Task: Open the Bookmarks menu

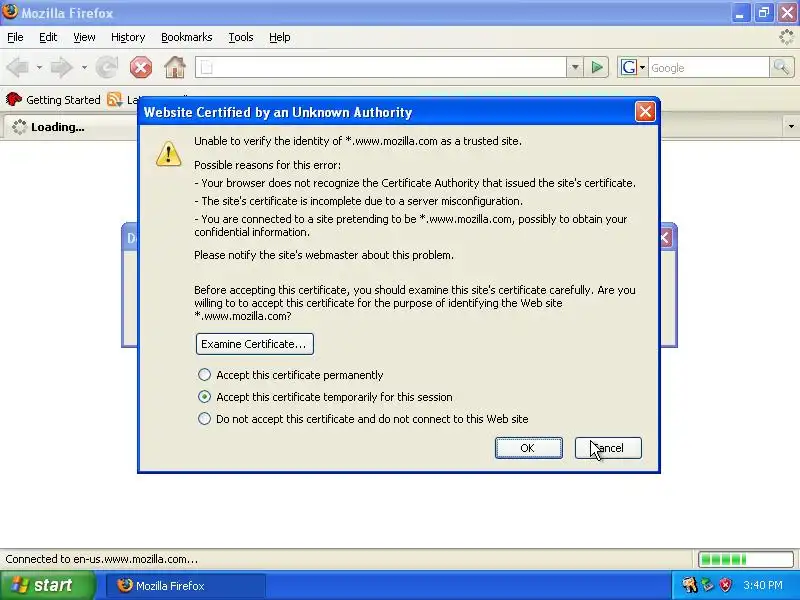Action: click(186, 37)
